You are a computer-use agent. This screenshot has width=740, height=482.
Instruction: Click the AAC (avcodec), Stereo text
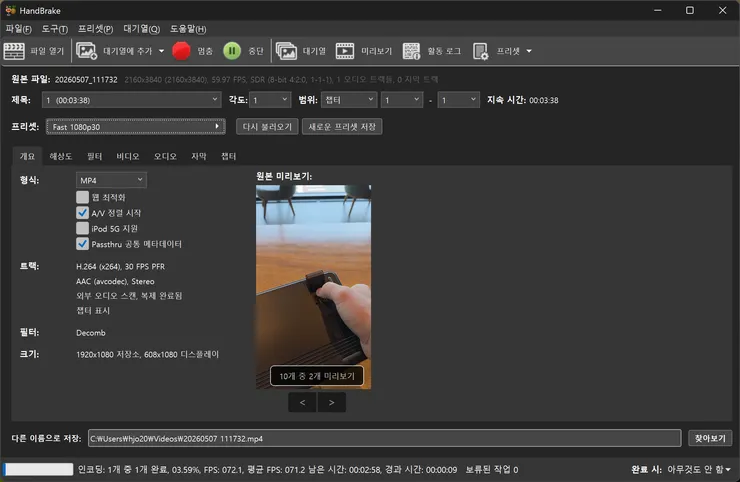pyautogui.click(x=115, y=281)
